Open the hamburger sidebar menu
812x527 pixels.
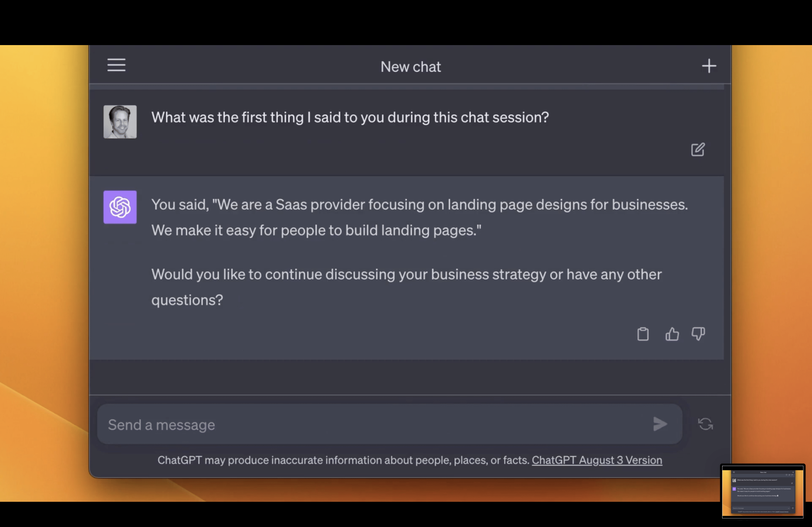(x=116, y=65)
